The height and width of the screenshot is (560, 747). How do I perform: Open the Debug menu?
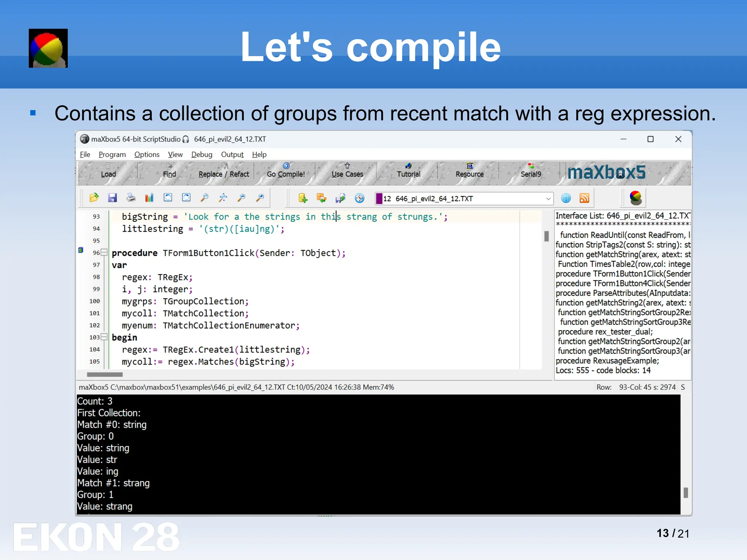click(202, 155)
